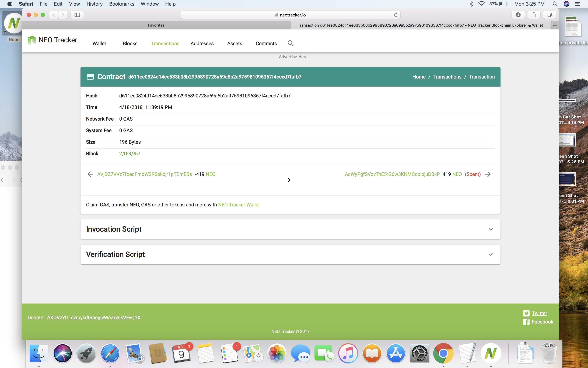Click the NEO asset link after -419
This screenshot has height=368, width=588.
coord(210,174)
